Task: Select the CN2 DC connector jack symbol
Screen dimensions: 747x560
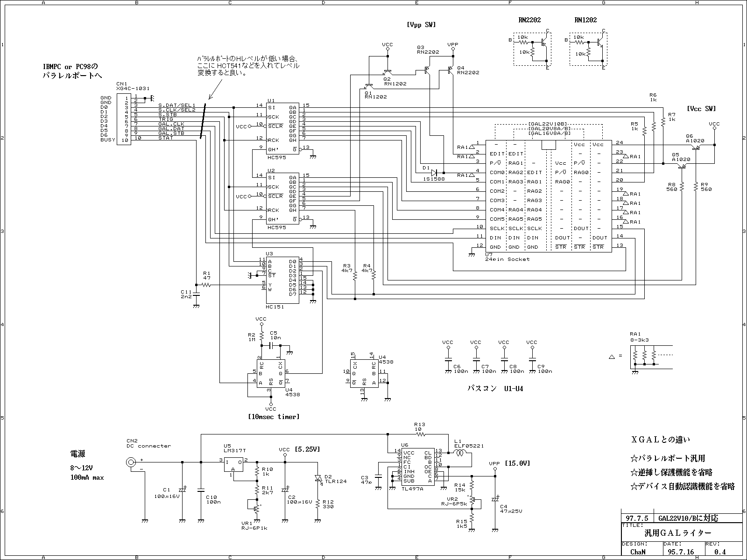Action: [131, 462]
